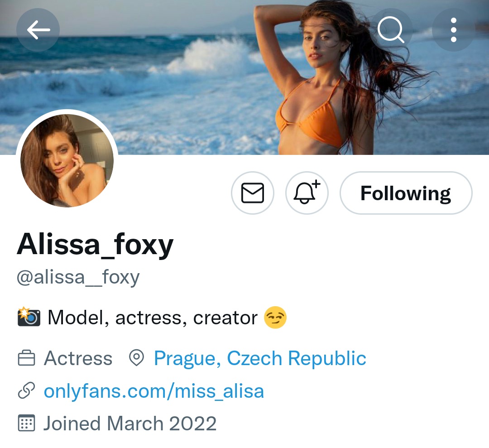489x448 pixels.
Task: Select the @alissa__foxy handle text
Action: pos(78,277)
